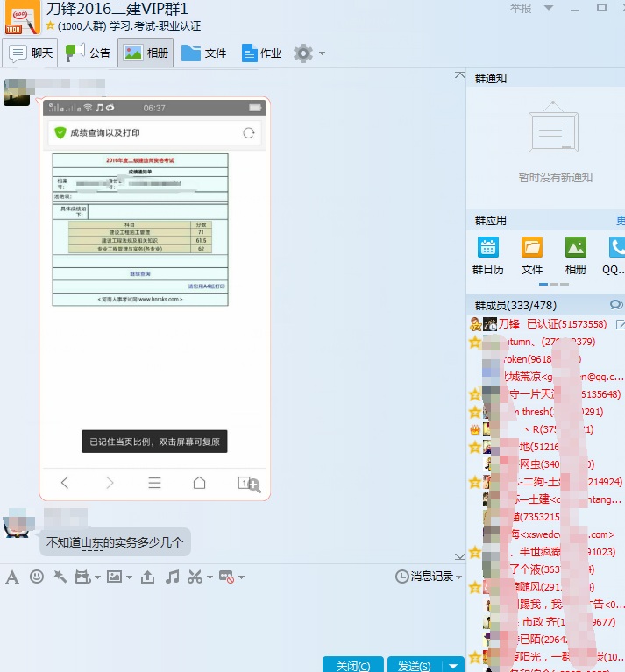625x672 pixels.
Task: Expand the dropdown beside the shake icon
Action: [97, 577]
